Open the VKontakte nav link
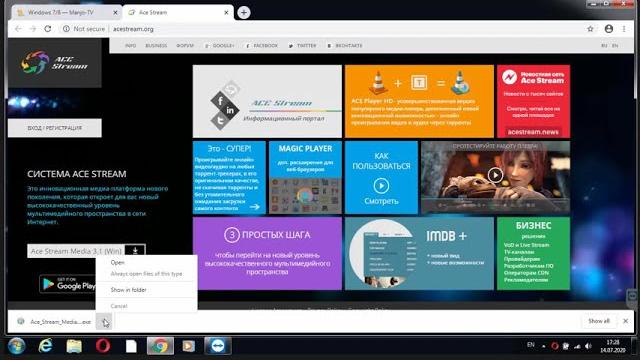This screenshot has height=360, width=640. (345, 46)
